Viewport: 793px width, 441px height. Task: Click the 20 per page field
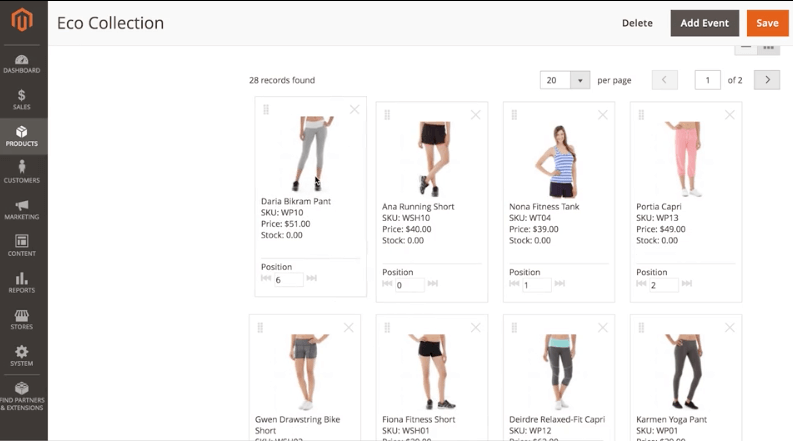[555, 80]
